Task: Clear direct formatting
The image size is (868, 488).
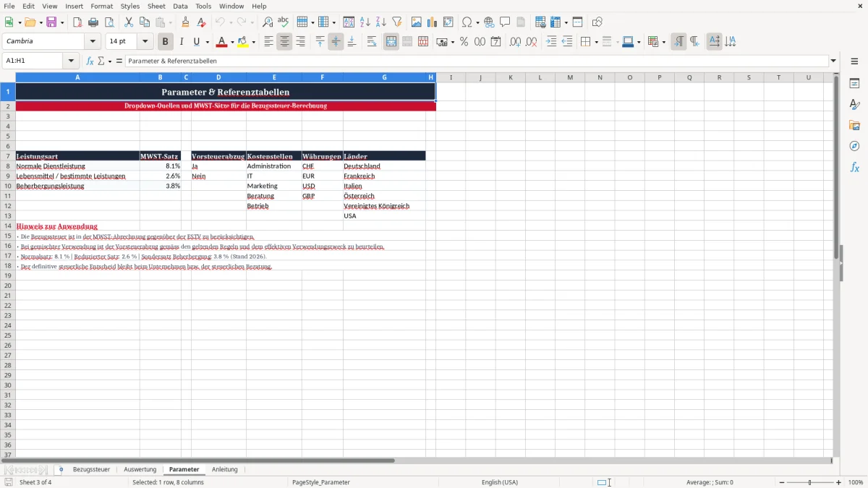Action: (x=201, y=22)
